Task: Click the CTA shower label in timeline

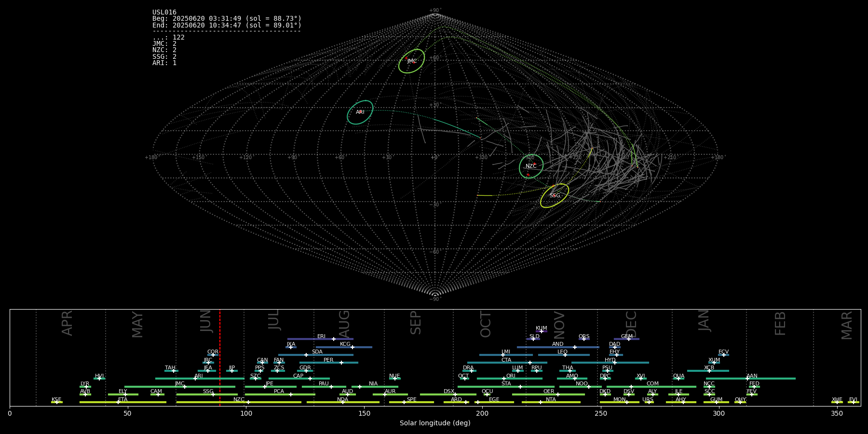Action: tap(506, 360)
